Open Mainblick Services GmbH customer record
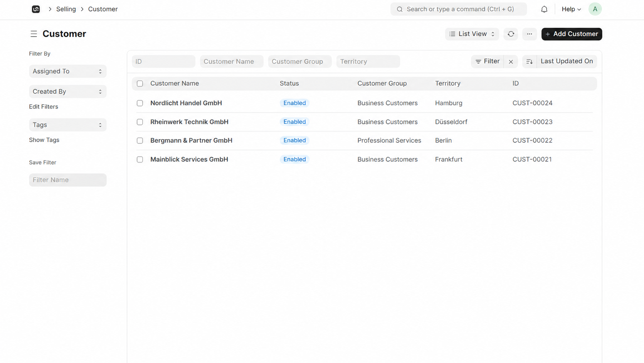The width and height of the screenshot is (644, 363). 189,159
